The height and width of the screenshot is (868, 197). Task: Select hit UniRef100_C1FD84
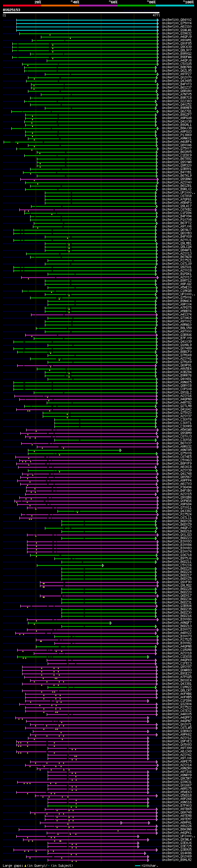(177, 701)
